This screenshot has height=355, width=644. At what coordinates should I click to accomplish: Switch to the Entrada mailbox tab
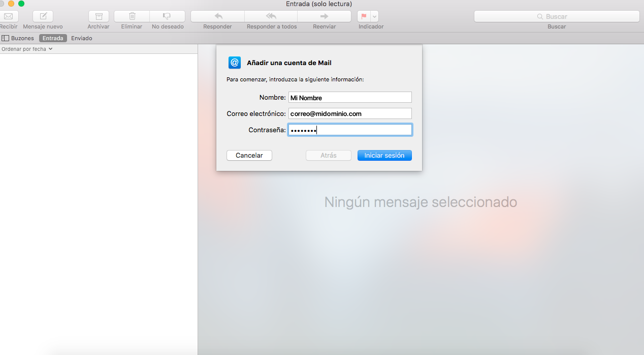tap(53, 38)
